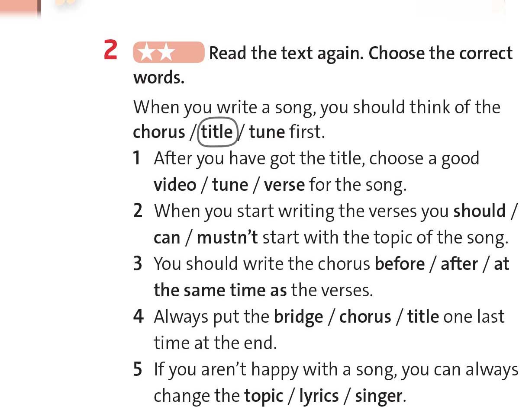Select the circled word 'title' in the example
Screen dimensions: 532x407
coord(217,132)
